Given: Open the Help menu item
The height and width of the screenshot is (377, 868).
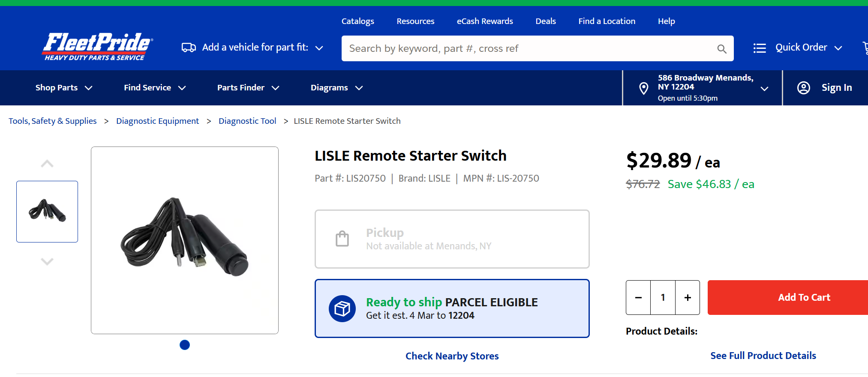Looking at the screenshot, I should point(667,21).
